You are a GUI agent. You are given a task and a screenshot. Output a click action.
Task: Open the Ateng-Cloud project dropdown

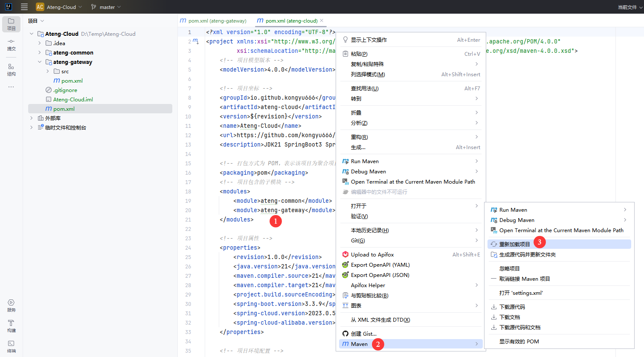coord(60,7)
